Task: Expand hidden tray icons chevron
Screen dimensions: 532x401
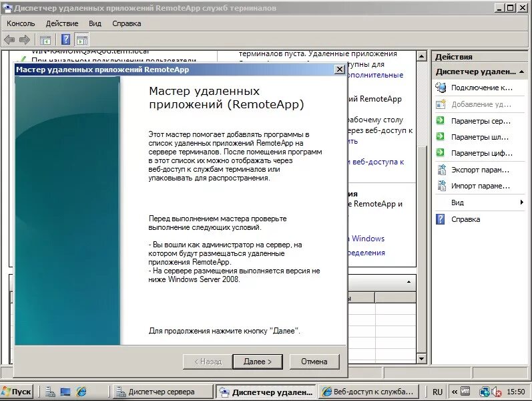Action: (x=455, y=392)
